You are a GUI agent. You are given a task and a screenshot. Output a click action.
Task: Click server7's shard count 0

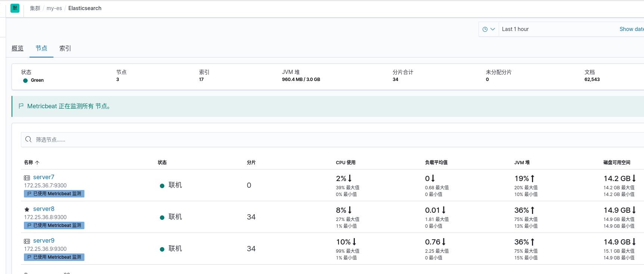click(x=249, y=185)
